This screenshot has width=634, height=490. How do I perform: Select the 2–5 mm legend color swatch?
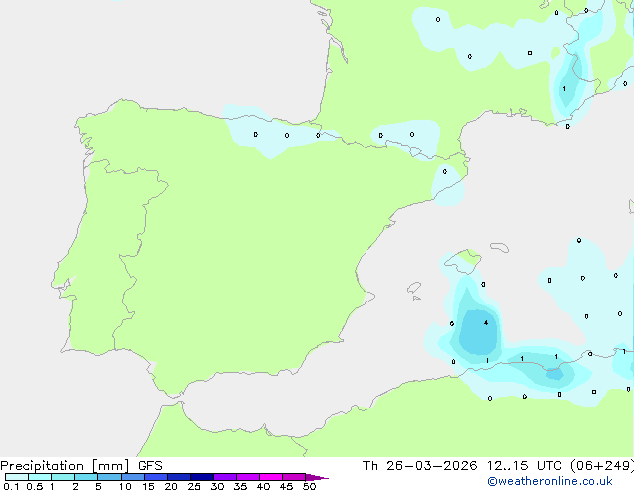point(86,477)
